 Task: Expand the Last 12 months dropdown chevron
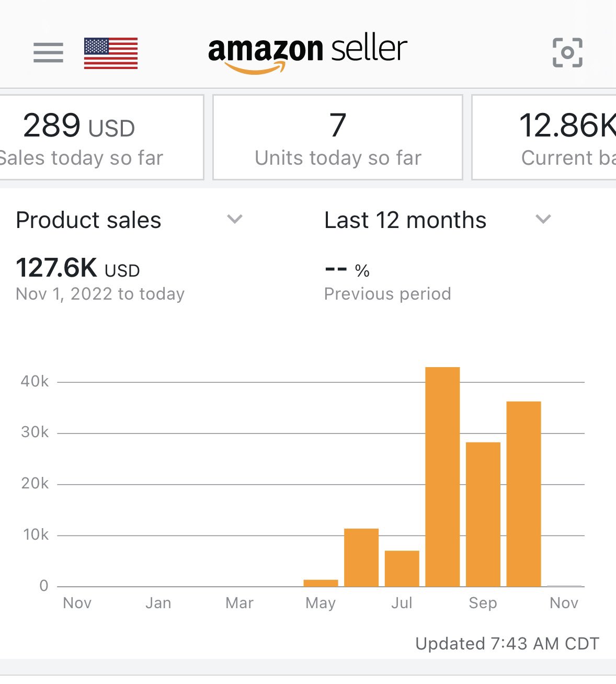click(x=543, y=219)
